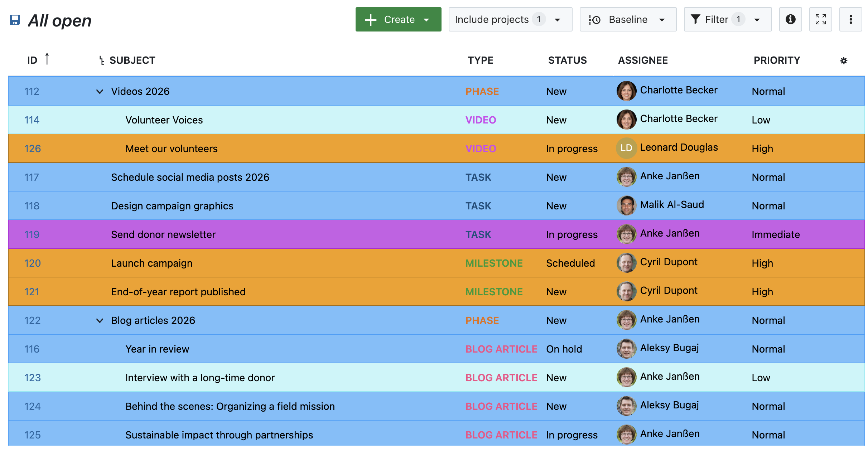
Task: Click Charlotte Becker's avatar on row 114
Action: click(626, 120)
